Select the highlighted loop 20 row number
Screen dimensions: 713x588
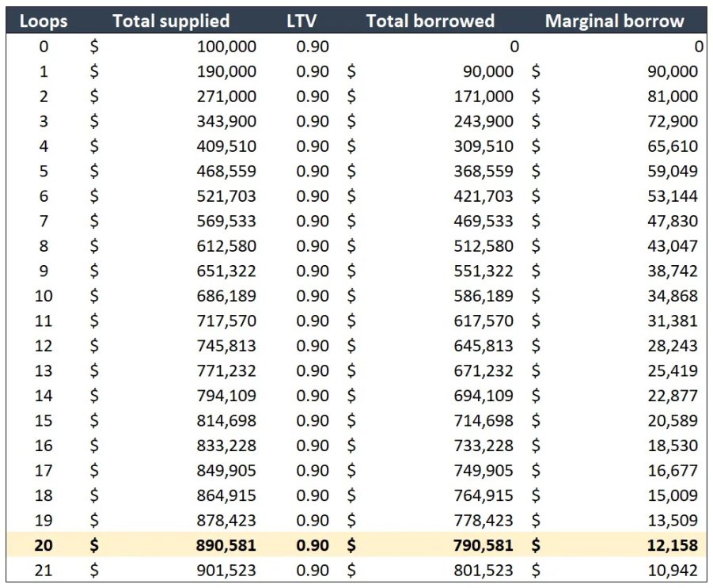(43, 545)
